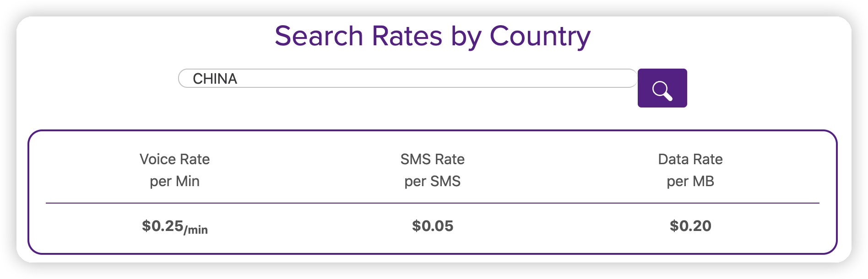
Task: Click the $0.20 data rate value
Action: 690,225
